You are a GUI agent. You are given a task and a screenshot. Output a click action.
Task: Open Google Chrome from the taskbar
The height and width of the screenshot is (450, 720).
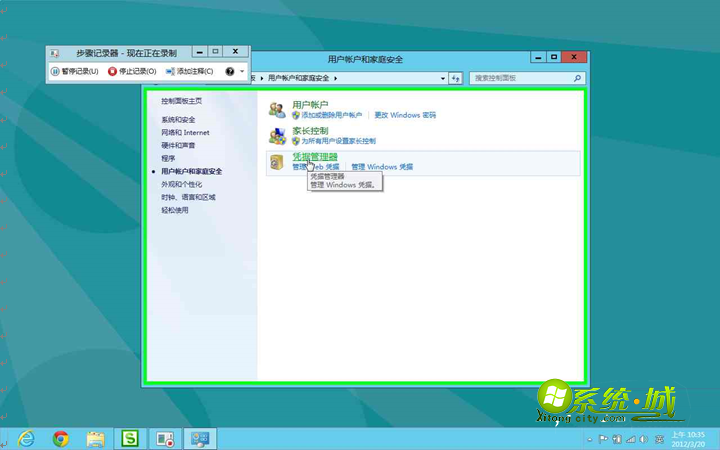61,439
